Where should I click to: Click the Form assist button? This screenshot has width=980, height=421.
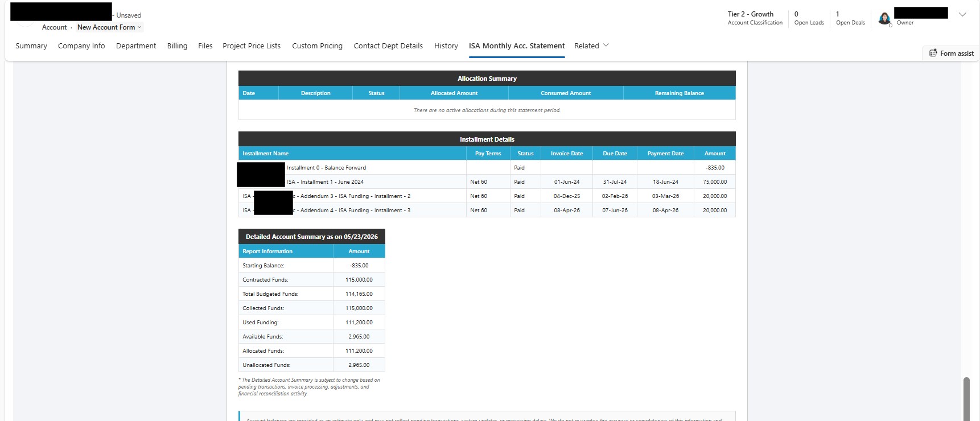point(951,53)
